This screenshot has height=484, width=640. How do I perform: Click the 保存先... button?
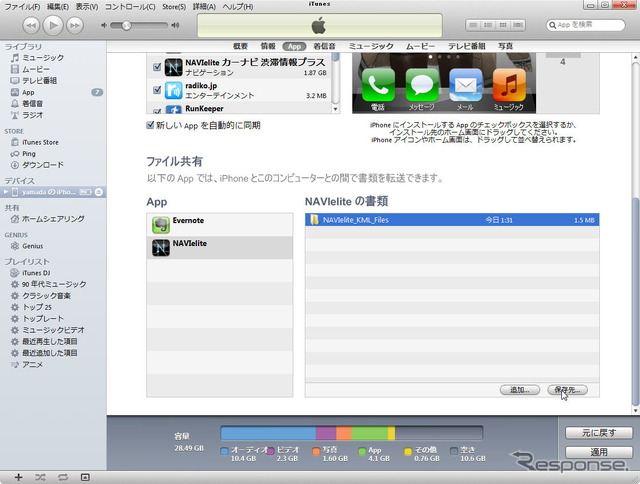pos(567,390)
